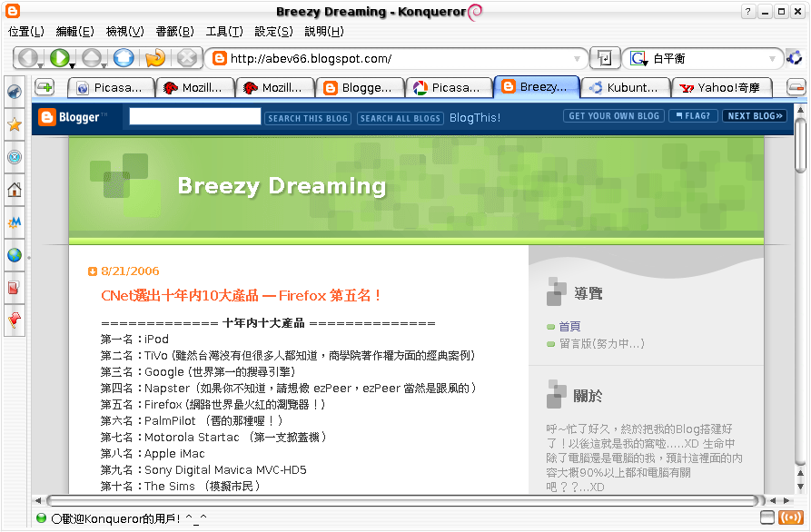Switch to the first Picasa tab
811x532 pixels.
click(x=111, y=87)
